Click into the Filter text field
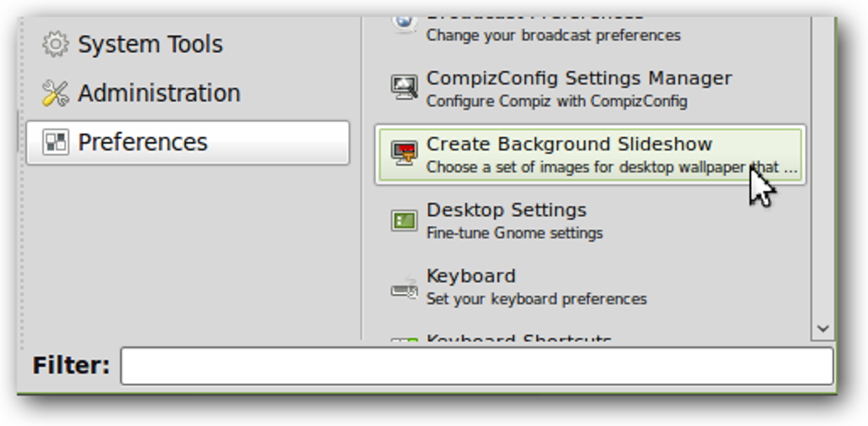Screen dimensions: 868x426 (476, 366)
